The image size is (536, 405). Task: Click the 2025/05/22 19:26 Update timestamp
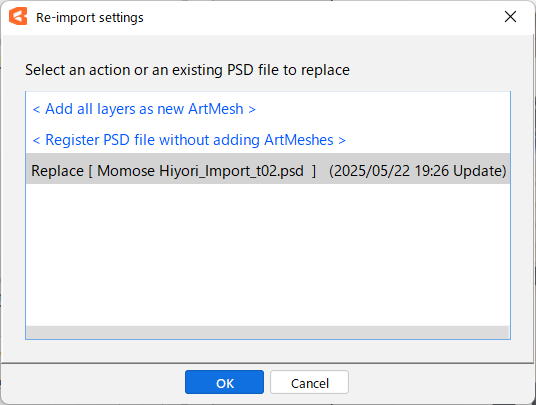pos(417,171)
